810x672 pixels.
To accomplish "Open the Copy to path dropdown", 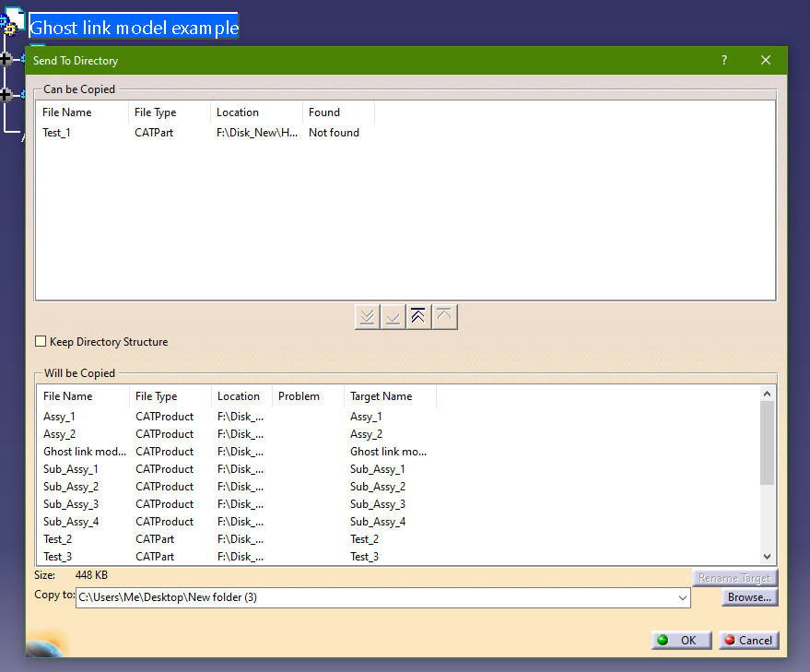I will (x=683, y=597).
